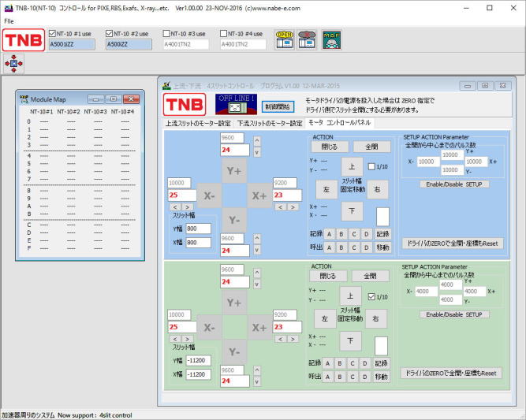Open the File menu
The width and height of the screenshot is (526, 420).
pos(9,21)
